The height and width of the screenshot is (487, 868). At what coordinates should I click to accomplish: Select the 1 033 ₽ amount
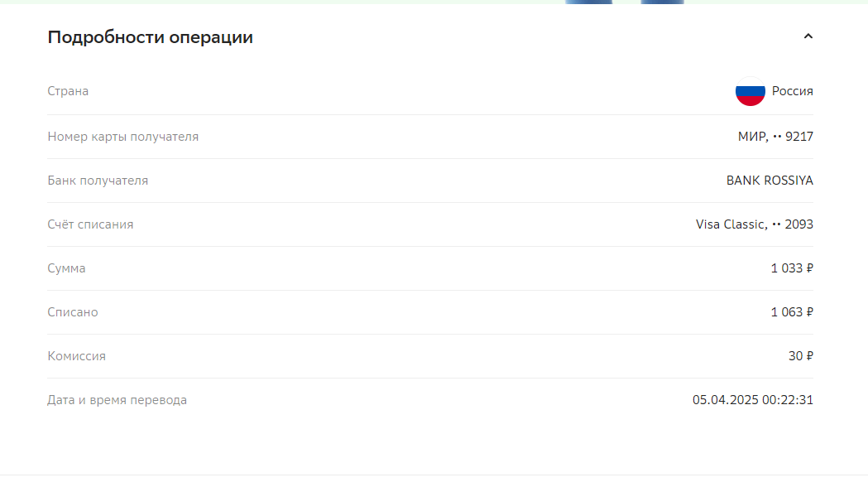[x=792, y=268]
